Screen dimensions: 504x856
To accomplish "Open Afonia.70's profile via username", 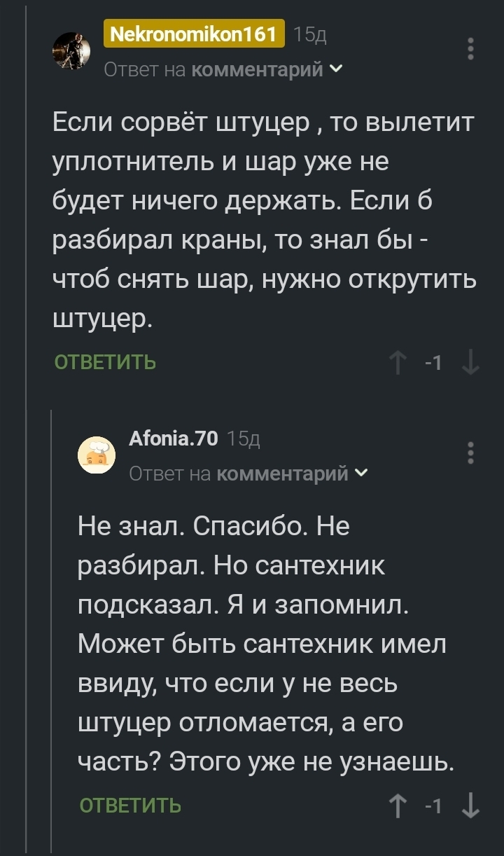I will pos(174,439).
